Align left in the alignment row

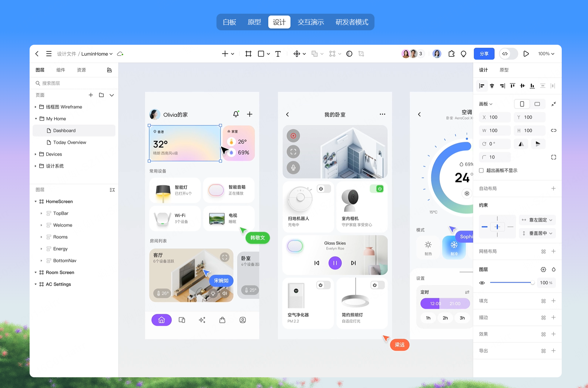[481, 86]
